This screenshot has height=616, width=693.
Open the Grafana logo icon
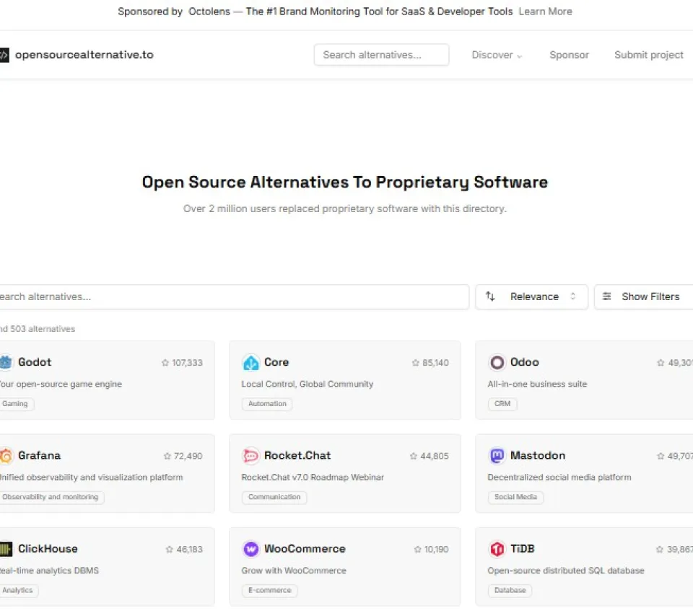(x=5, y=456)
